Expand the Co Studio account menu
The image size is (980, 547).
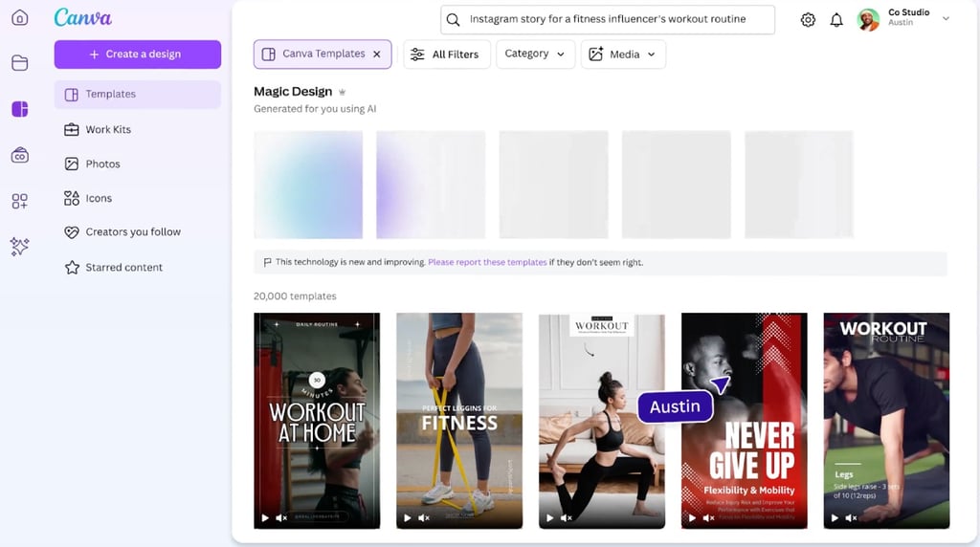(946, 18)
